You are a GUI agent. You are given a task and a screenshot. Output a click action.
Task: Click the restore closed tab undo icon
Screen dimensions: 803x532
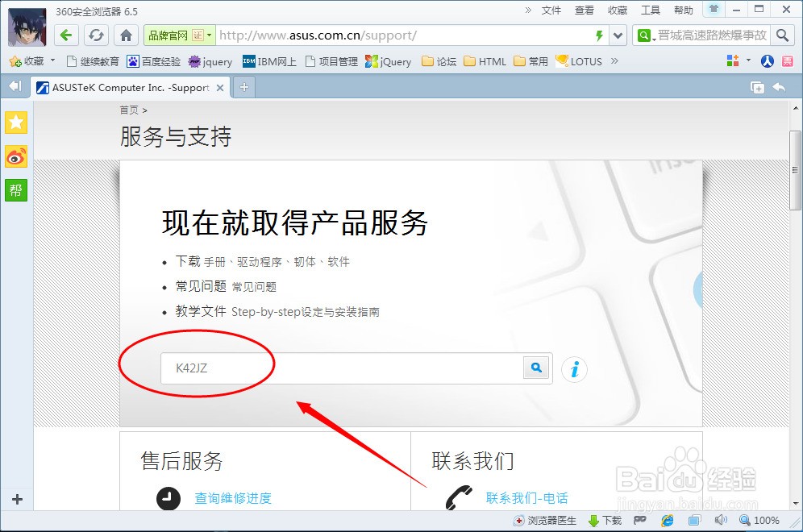point(779,87)
